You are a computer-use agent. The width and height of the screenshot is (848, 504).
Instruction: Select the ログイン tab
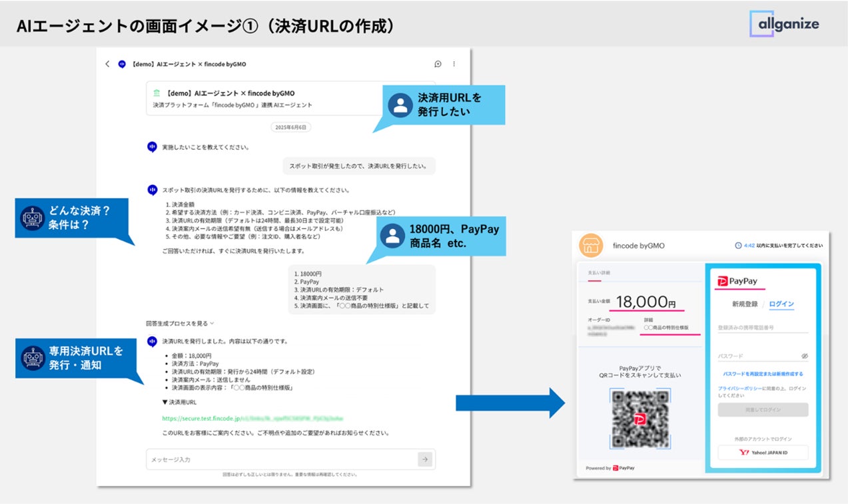[x=781, y=304]
